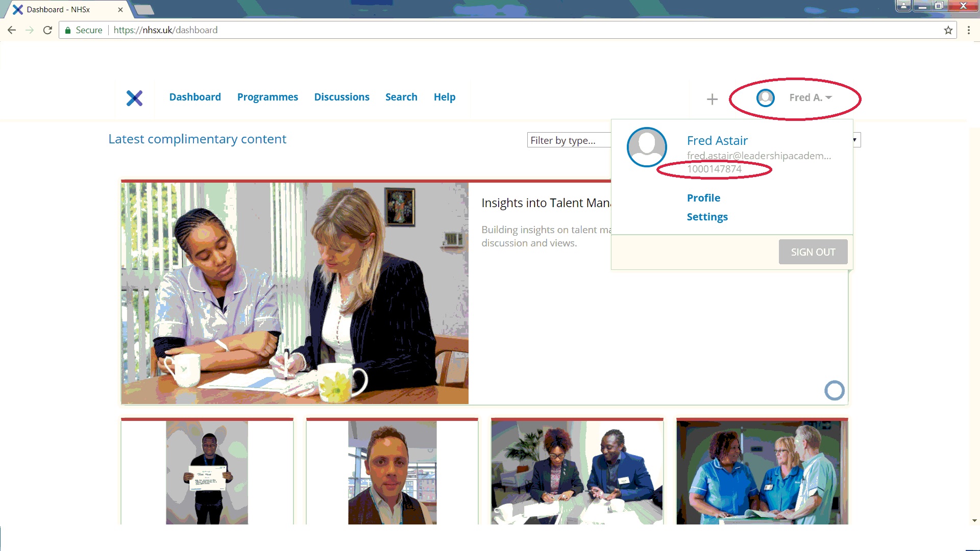Click the plus add icon in header

(x=712, y=99)
